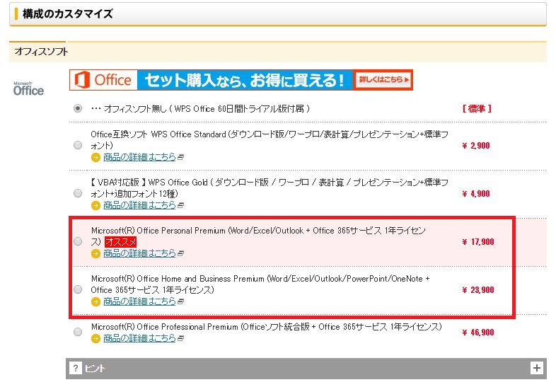Select WPS Office Standard radio button
The height and width of the screenshot is (392, 556).
click(78, 145)
